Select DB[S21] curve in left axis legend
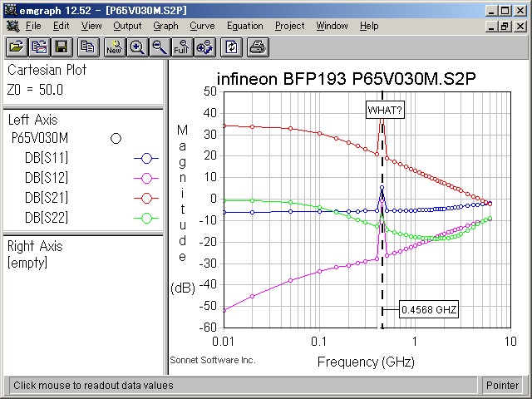This screenshot has height=399, width=532. (47, 198)
